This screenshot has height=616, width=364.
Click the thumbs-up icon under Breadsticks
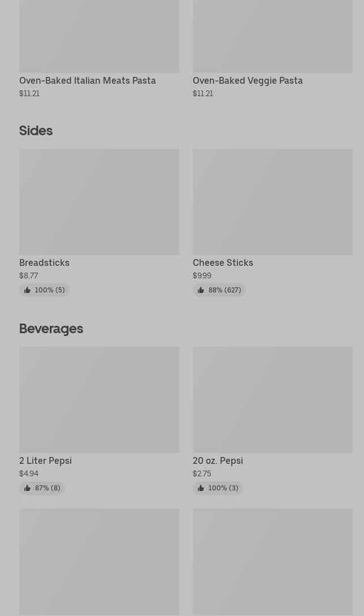(x=27, y=290)
